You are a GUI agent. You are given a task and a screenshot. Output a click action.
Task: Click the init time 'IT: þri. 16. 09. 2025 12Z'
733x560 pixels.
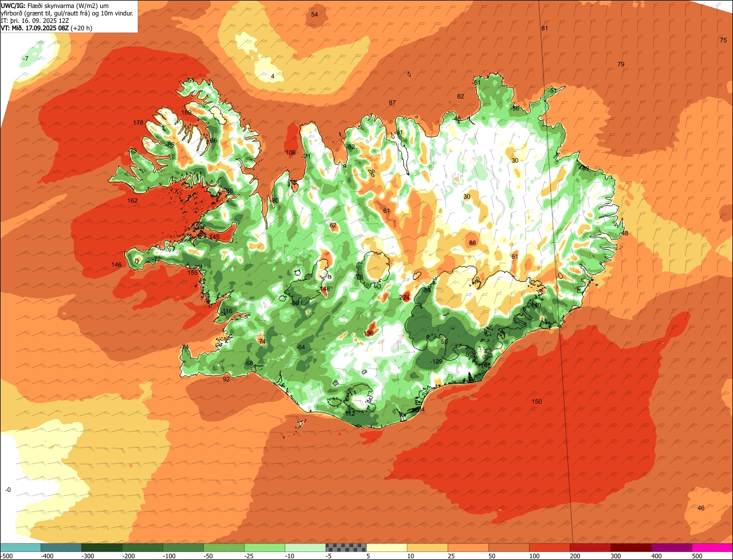click(x=36, y=20)
